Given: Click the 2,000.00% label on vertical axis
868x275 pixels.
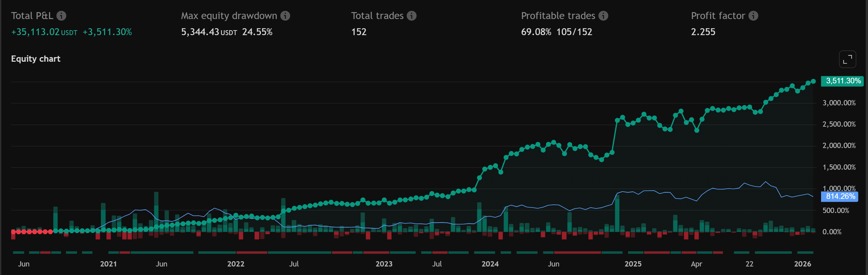Looking at the screenshot, I should point(839,146).
